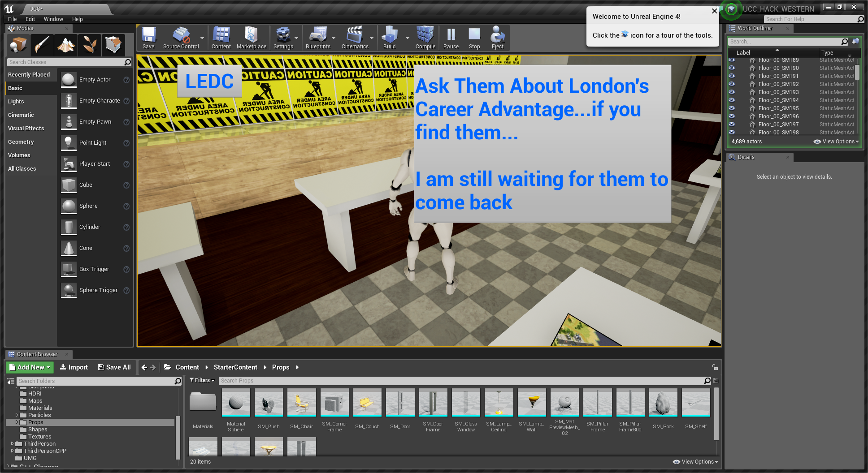Switch to Landscape mode icon

(66, 45)
